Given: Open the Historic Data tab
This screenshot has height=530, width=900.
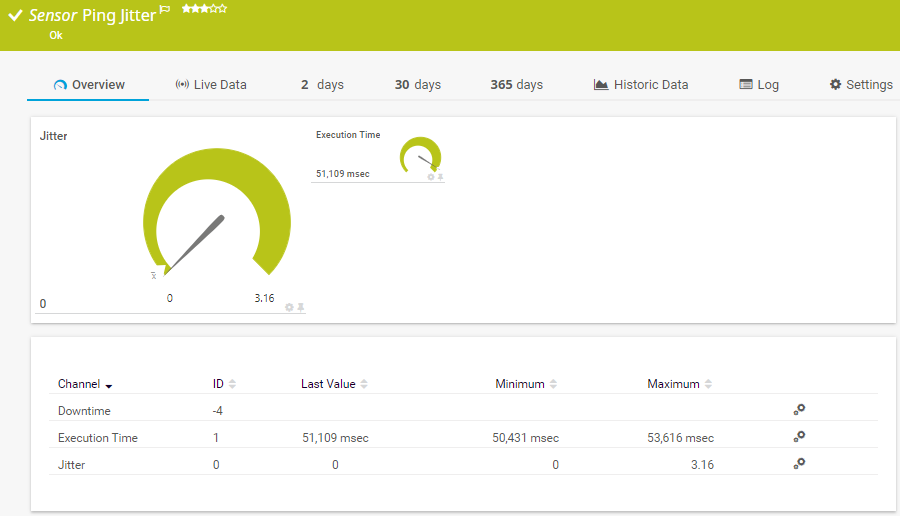Looking at the screenshot, I should pos(641,85).
